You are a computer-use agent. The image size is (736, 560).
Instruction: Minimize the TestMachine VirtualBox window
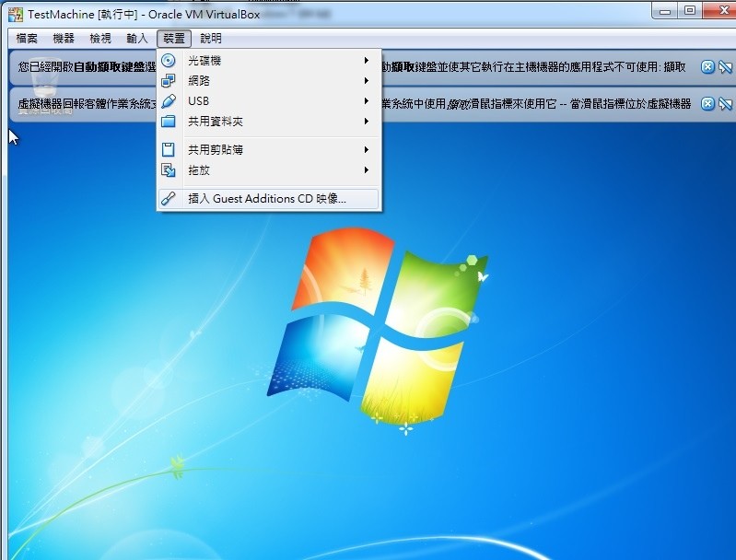[x=665, y=11]
